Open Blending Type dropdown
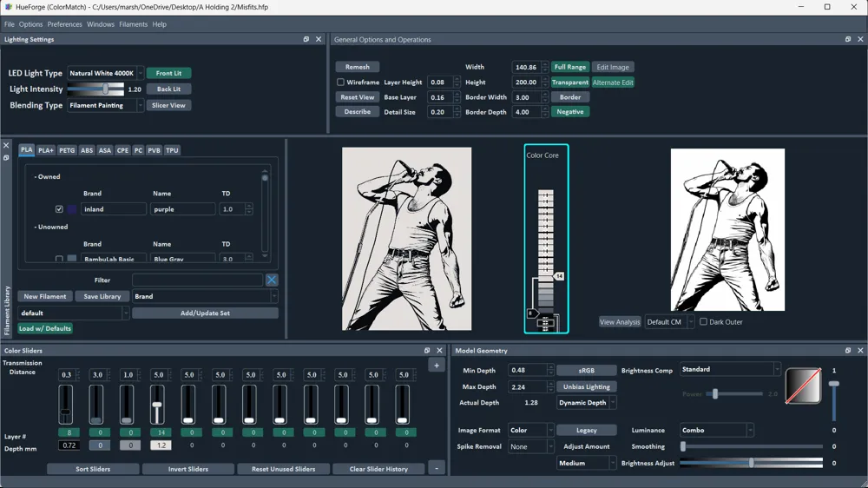The height and width of the screenshot is (488, 868). (106, 105)
